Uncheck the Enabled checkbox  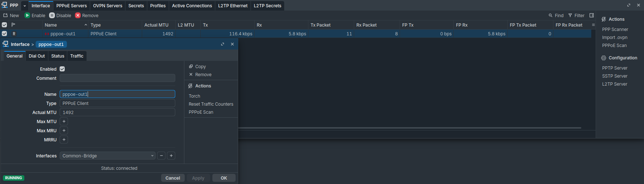tap(62, 69)
